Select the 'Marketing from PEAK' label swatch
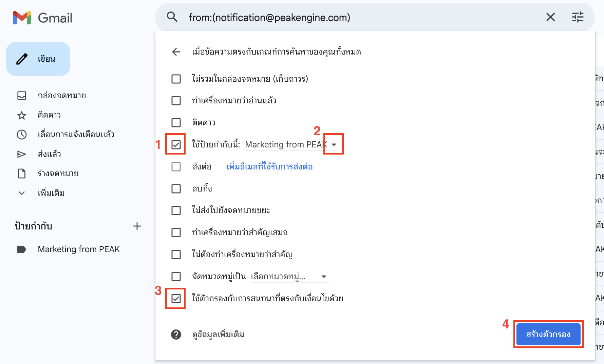This screenshot has height=364, width=604. (x=22, y=249)
